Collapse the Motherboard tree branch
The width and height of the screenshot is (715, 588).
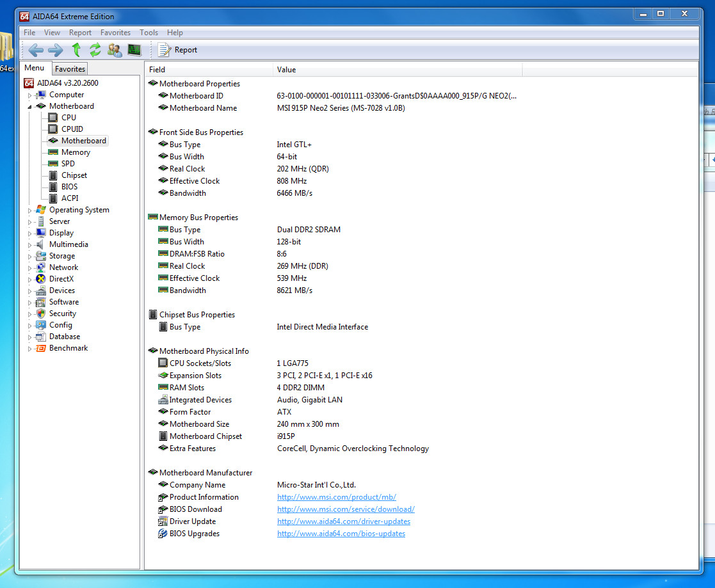click(x=29, y=106)
